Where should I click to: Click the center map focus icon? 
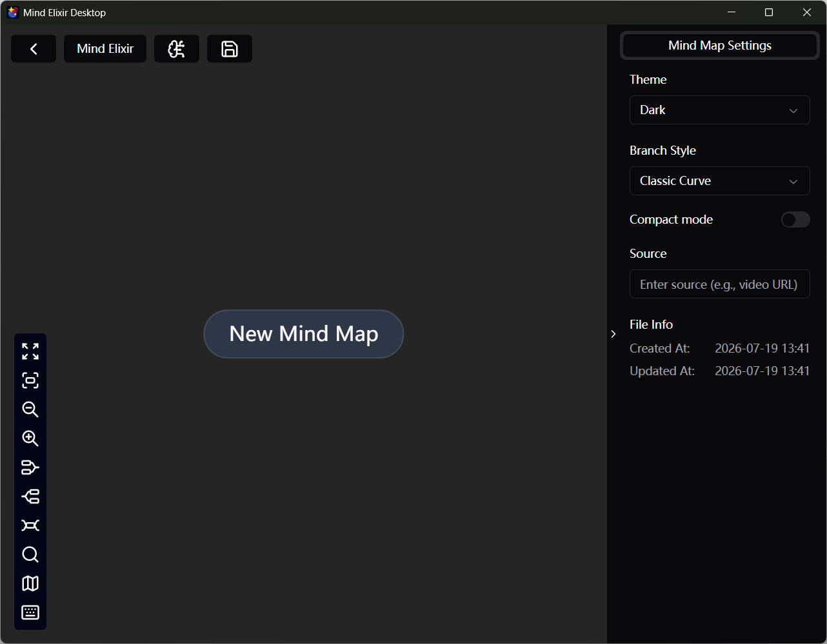pyautogui.click(x=30, y=380)
